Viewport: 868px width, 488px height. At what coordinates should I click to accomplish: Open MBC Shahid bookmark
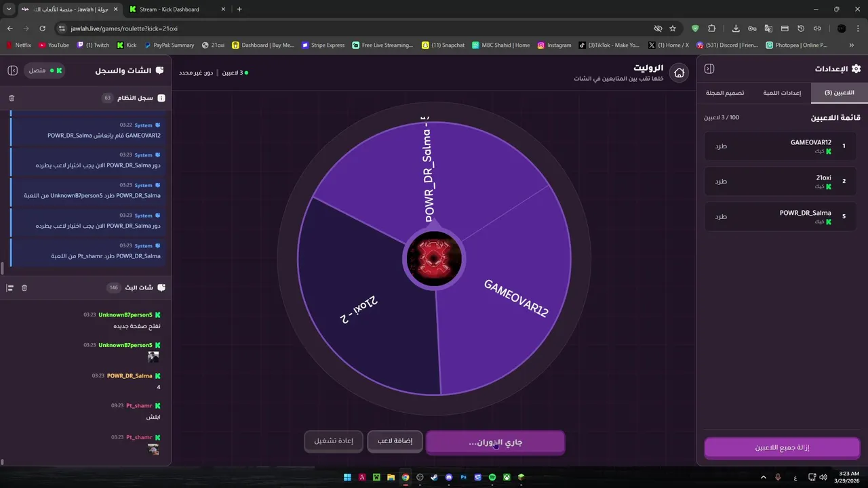pyautogui.click(x=501, y=45)
